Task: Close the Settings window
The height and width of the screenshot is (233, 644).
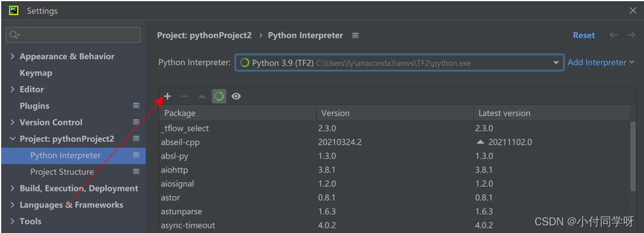Action: point(633,10)
